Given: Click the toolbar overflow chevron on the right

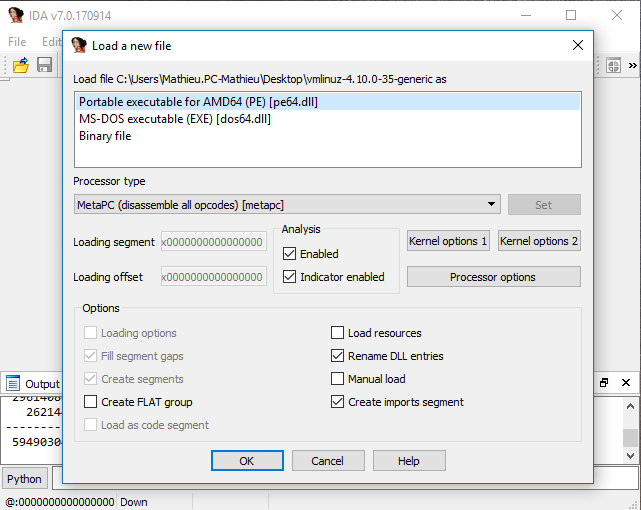Looking at the screenshot, I should pyautogui.click(x=634, y=65).
